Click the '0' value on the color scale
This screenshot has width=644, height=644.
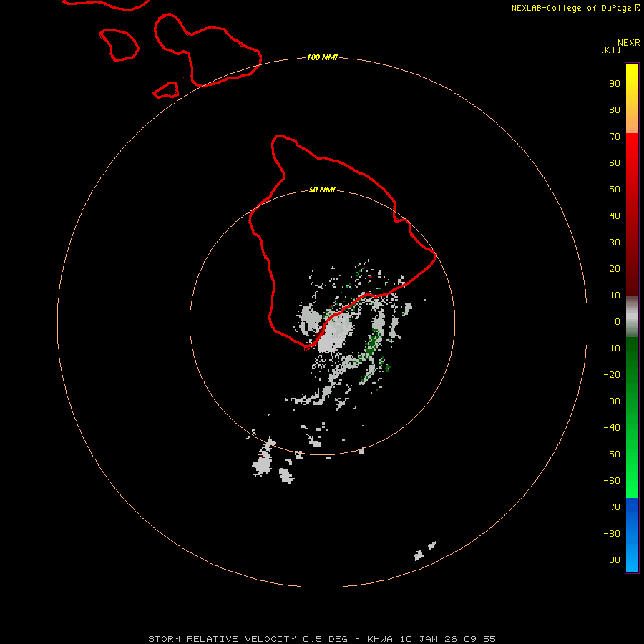point(618,321)
